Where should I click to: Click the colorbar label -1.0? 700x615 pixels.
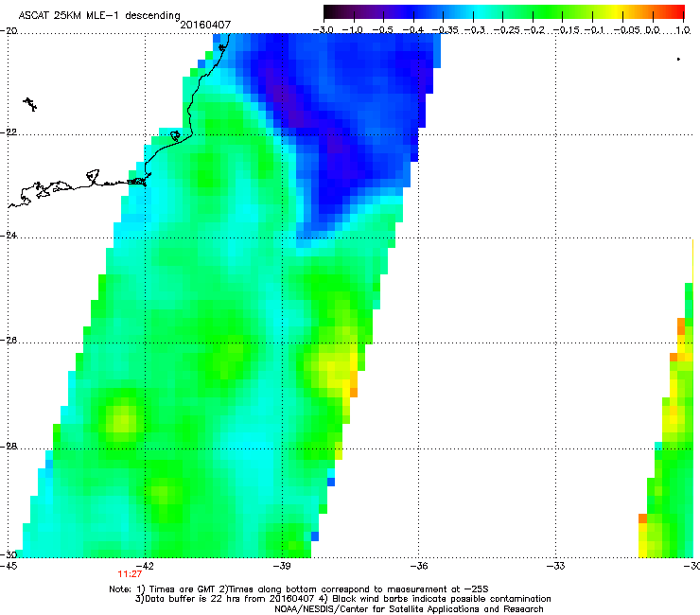tap(353, 30)
